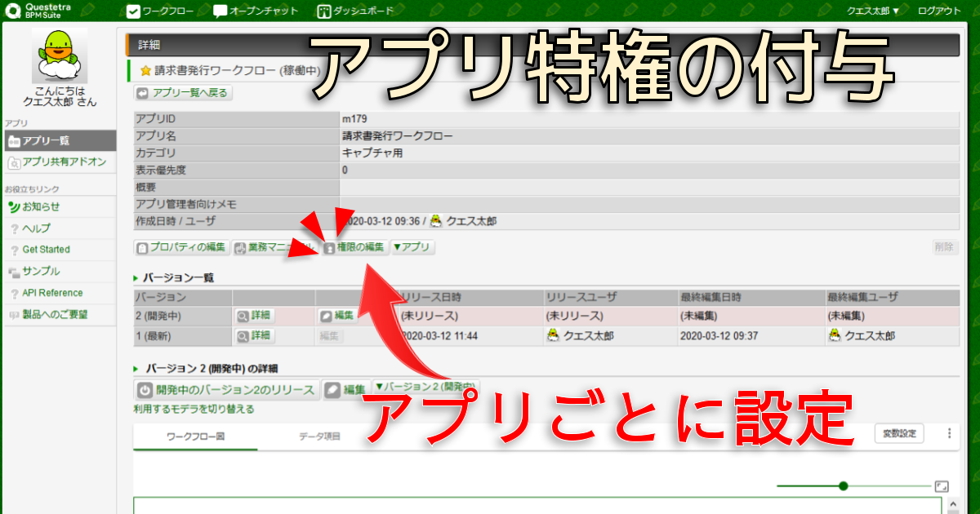The image size is (980, 514).
Task: Open the ワークフロー menu in top bar
Action: tap(163, 11)
